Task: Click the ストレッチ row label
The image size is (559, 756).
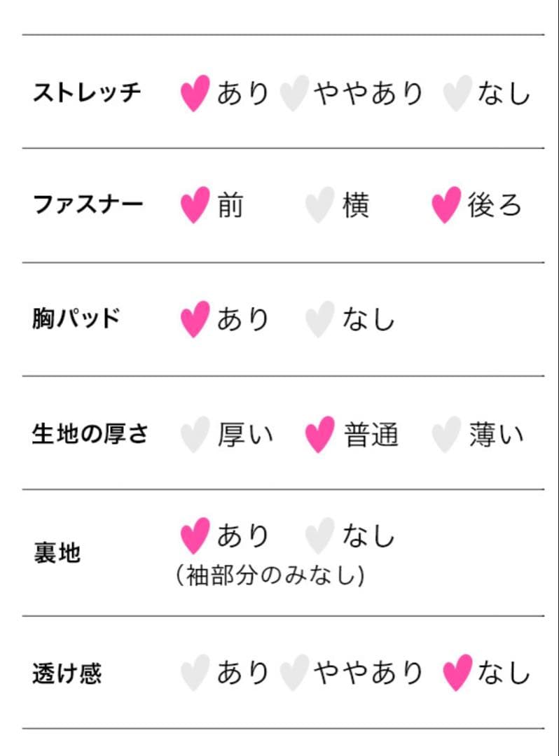Action: point(87,92)
